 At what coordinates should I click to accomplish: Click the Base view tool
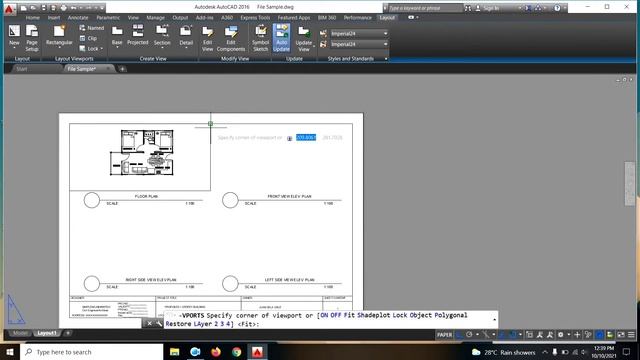[117, 35]
